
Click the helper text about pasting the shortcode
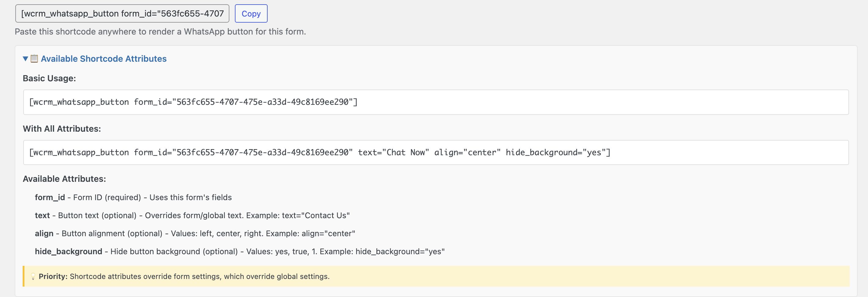point(160,32)
